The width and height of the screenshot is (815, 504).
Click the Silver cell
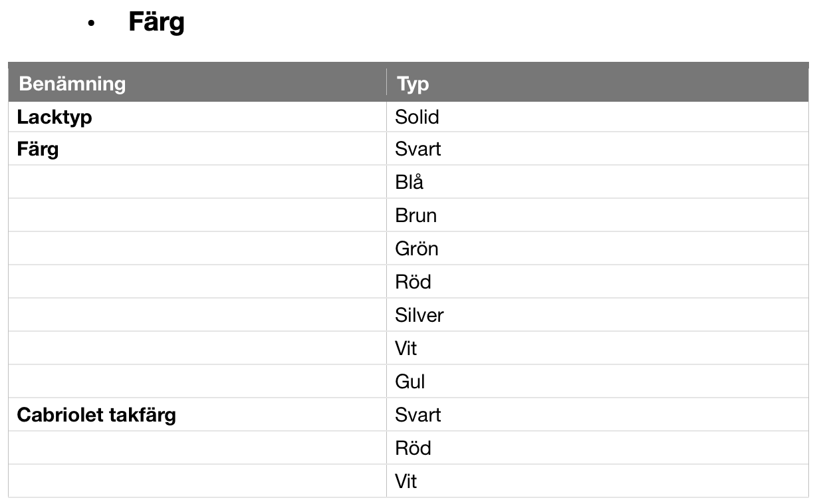pyautogui.click(x=419, y=315)
